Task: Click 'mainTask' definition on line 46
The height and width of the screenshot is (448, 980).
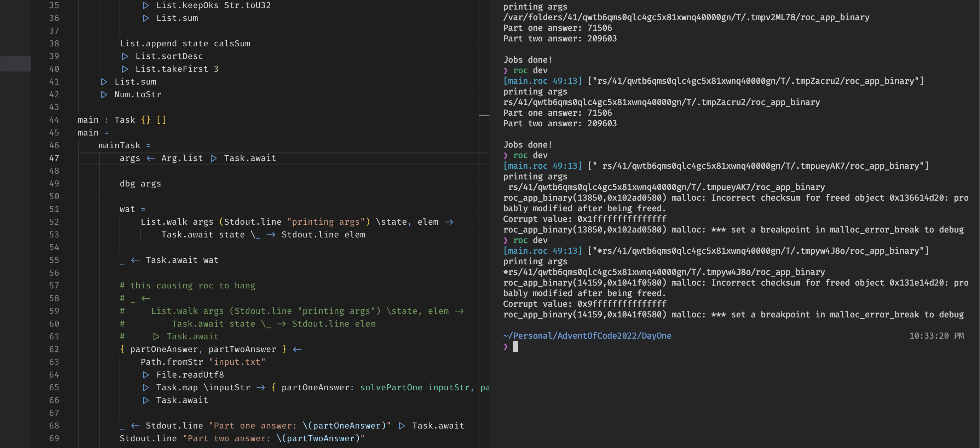Action: pos(120,145)
